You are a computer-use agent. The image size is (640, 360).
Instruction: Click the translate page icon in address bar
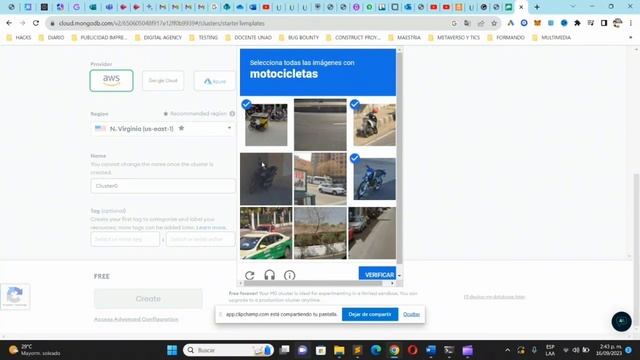467,23
